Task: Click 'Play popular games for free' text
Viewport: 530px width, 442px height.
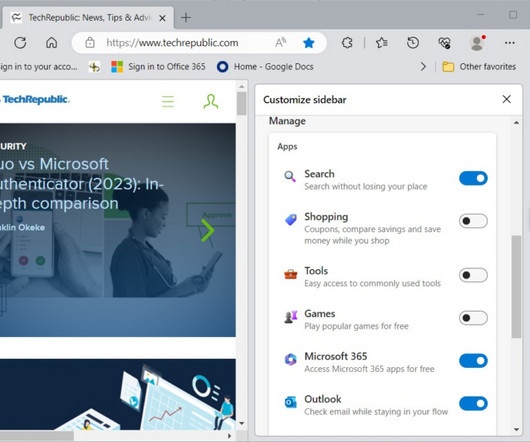Action: tap(356, 326)
